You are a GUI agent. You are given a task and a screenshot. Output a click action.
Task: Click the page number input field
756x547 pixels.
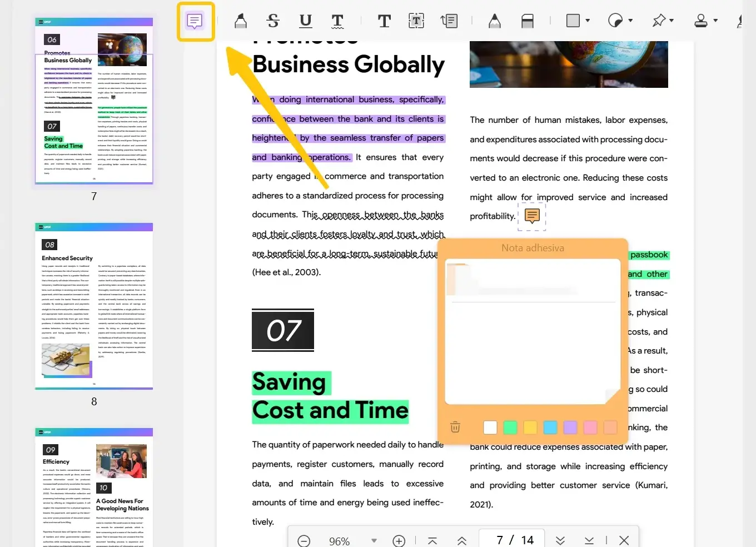click(x=499, y=540)
